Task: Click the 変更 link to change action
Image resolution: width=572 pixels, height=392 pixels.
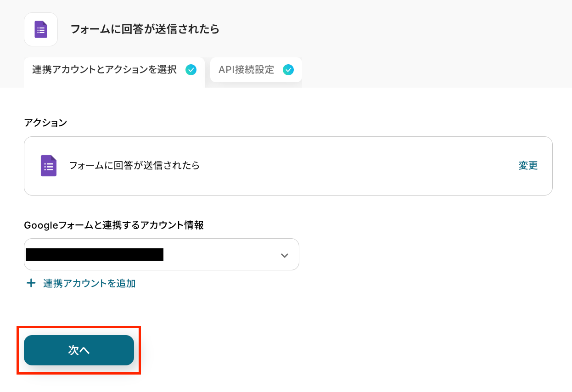Action: coord(528,166)
